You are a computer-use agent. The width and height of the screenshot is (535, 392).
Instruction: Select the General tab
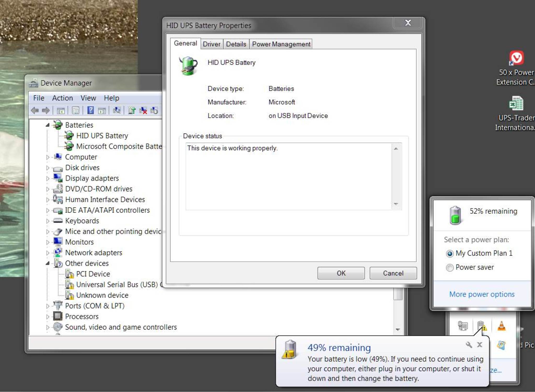[185, 43]
